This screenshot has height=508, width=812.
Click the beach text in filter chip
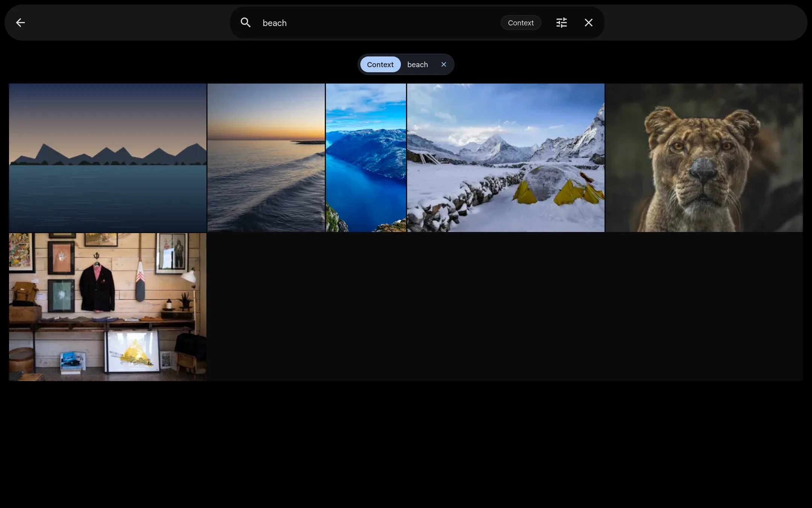[418, 64]
